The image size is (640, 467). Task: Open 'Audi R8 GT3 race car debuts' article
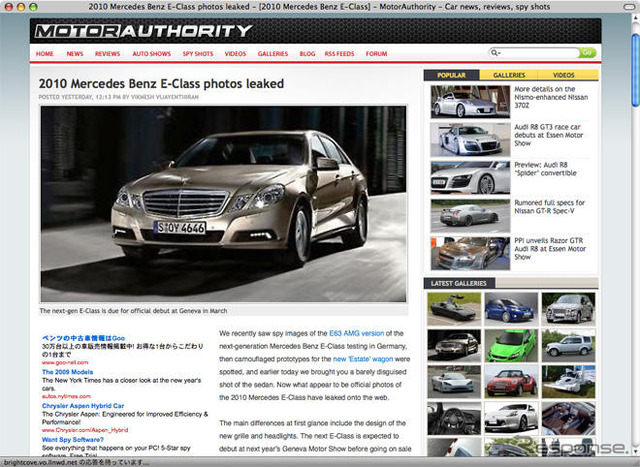[x=549, y=135]
